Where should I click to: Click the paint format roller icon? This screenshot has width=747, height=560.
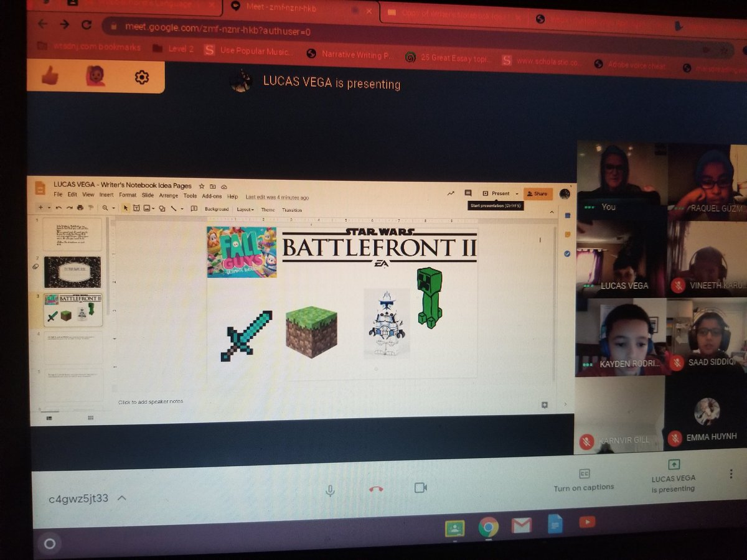[91, 208]
